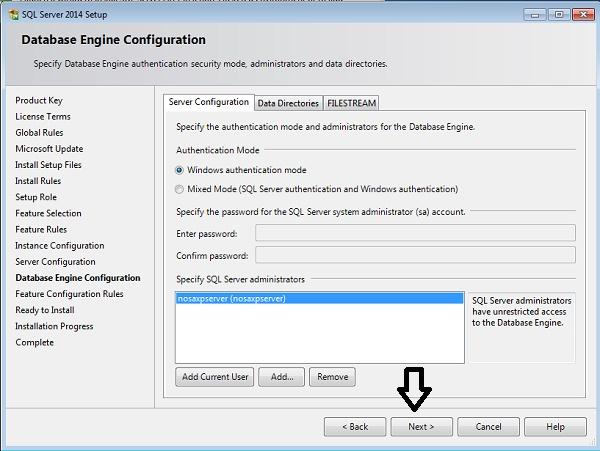
Task: Open the FILESTREAM tab
Action: pos(351,103)
